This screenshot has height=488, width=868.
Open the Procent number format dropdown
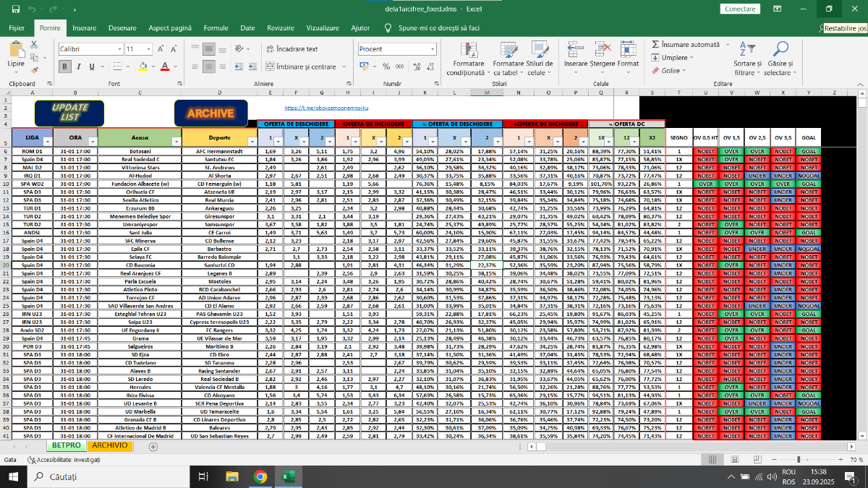coord(433,49)
